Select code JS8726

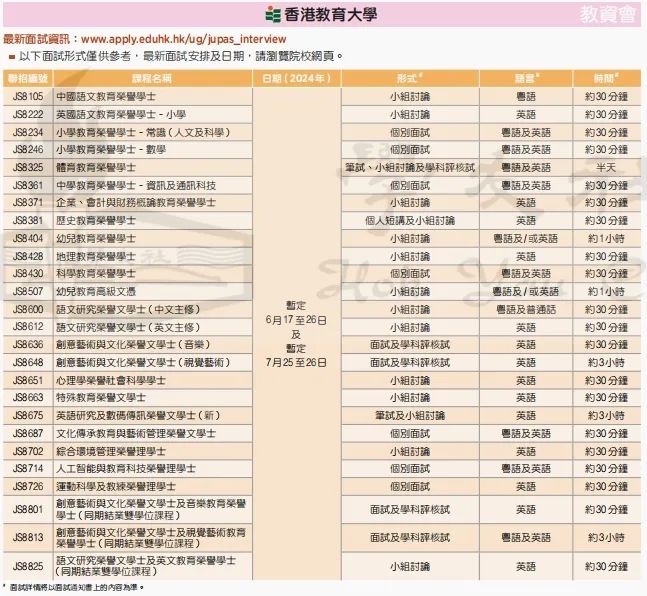28,486
